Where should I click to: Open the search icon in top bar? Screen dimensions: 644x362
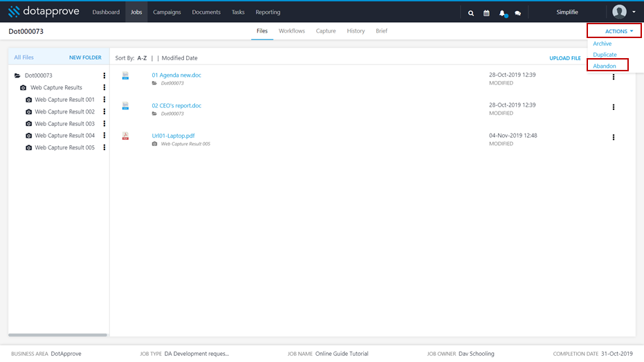[471, 13]
